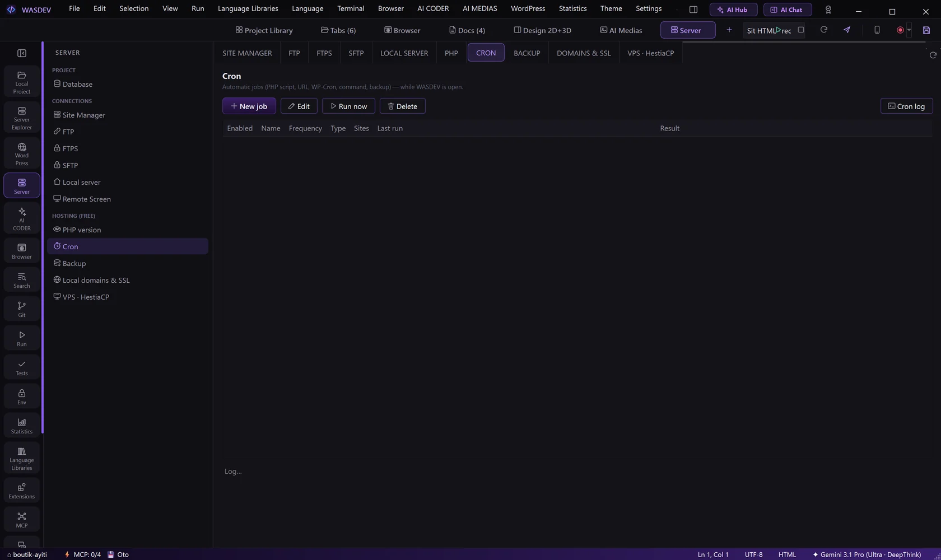Click the Edit job button

[x=299, y=106]
